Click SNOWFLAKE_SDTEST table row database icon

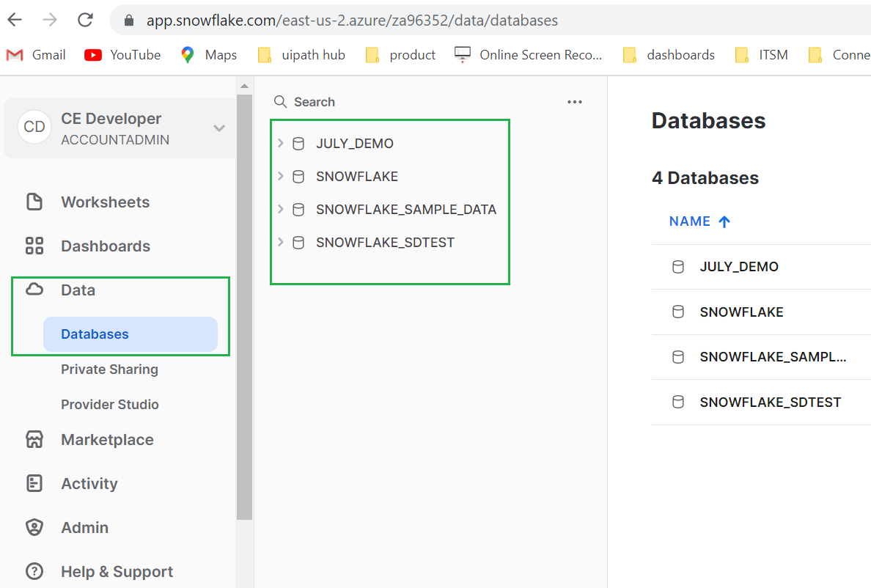[677, 402]
